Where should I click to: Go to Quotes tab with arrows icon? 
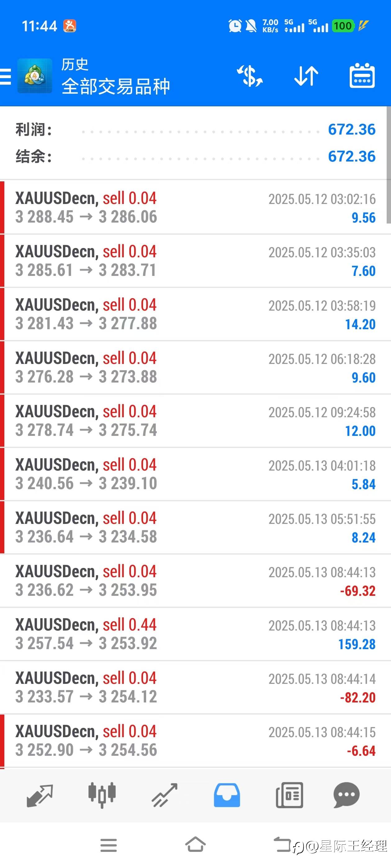39,795
